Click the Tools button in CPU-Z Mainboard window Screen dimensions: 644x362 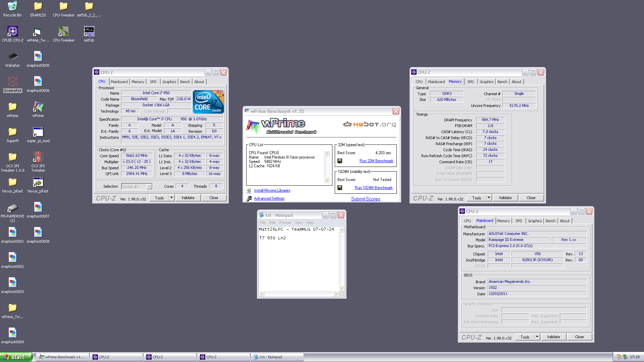[525, 337]
